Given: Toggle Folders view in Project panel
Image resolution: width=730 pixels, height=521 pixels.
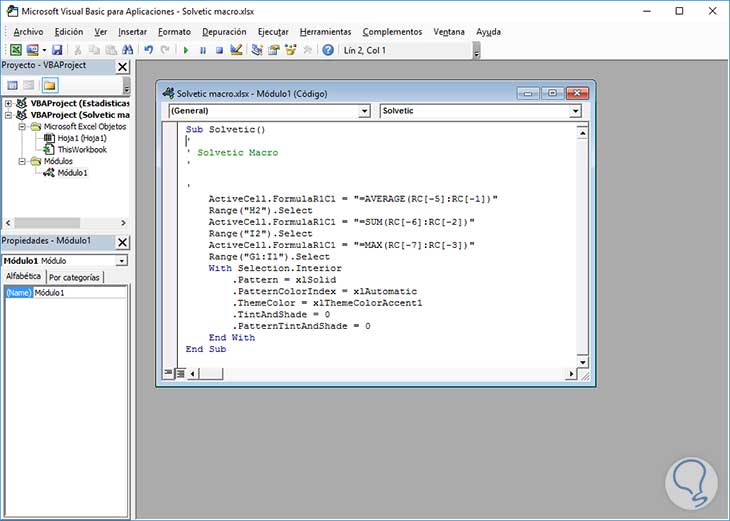Looking at the screenshot, I should pyautogui.click(x=49, y=85).
